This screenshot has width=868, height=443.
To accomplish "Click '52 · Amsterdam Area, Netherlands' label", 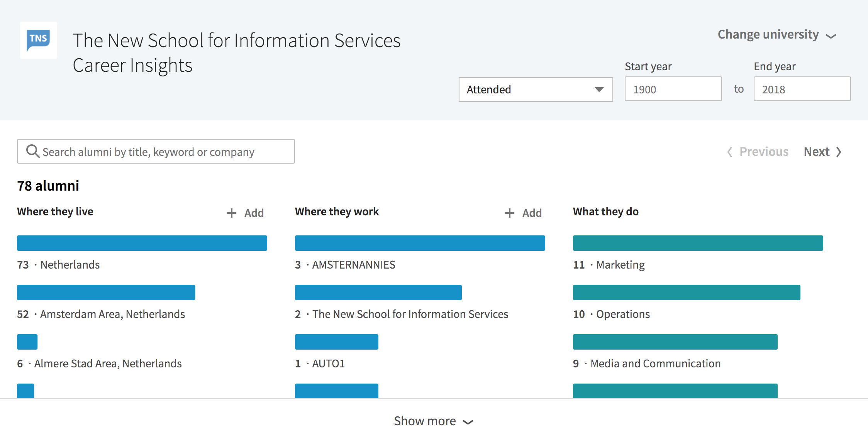I will tap(101, 314).
